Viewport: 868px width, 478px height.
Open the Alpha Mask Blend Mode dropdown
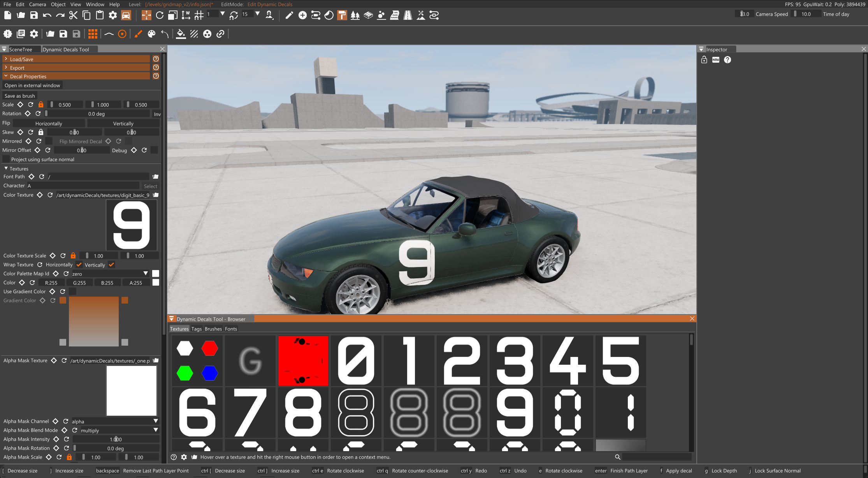coord(119,430)
